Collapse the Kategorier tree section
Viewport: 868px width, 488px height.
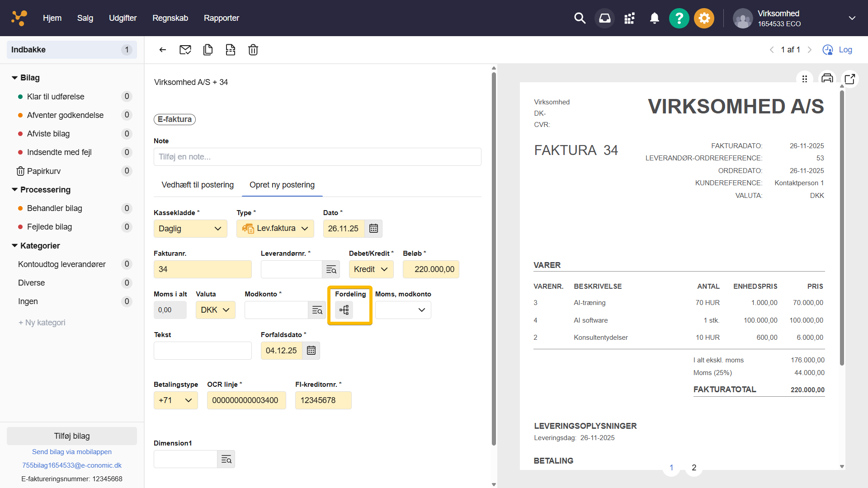pos(15,246)
